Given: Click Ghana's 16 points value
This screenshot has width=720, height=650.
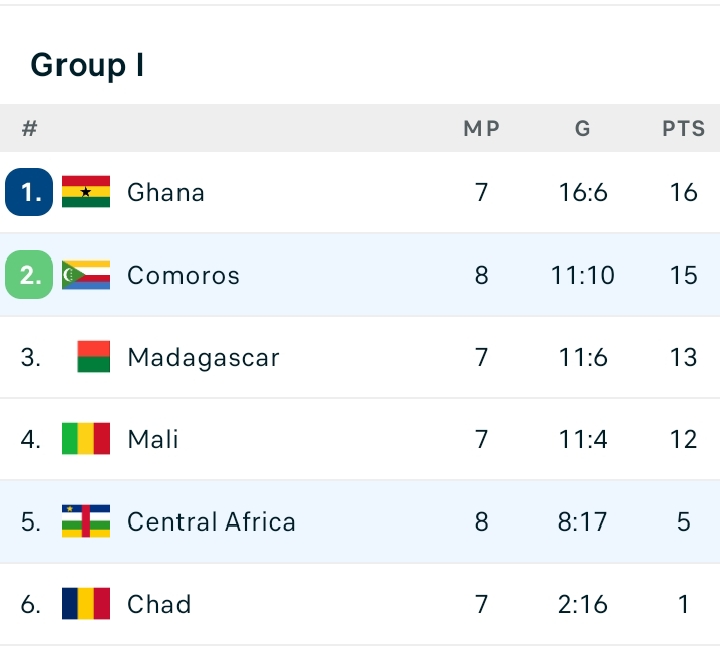Looking at the screenshot, I should (x=684, y=192).
